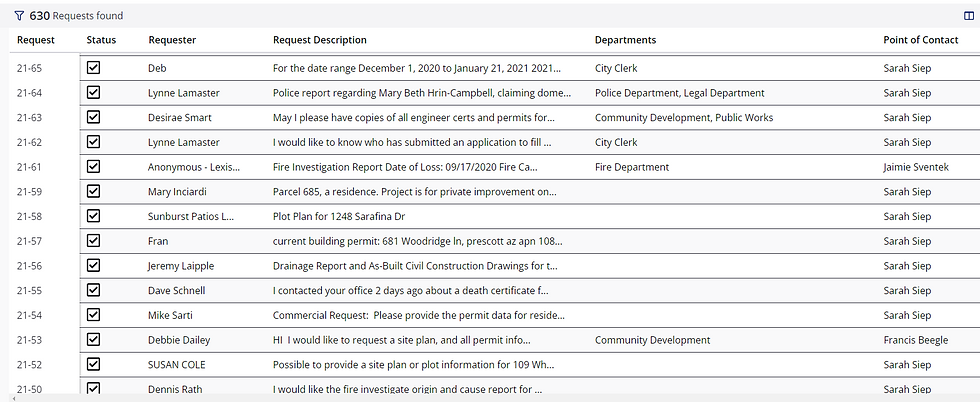Toggle status checkbox for request 21-62

pos(93,142)
